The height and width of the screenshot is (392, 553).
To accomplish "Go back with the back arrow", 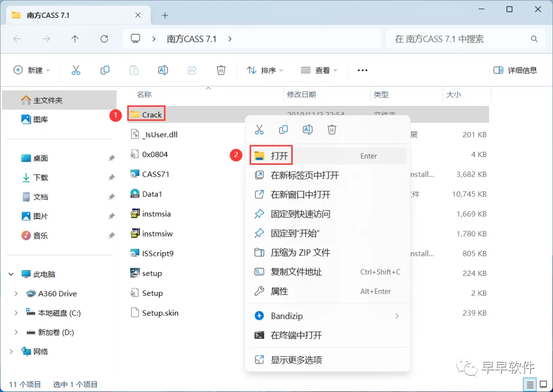I will (x=17, y=39).
